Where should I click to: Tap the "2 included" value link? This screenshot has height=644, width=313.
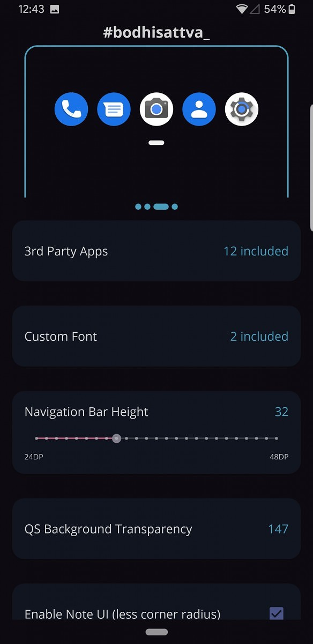pos(259,336)
